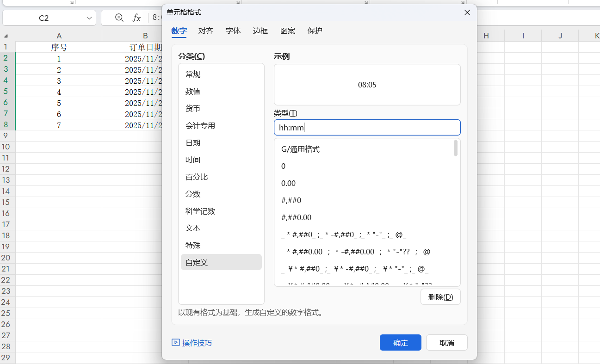Close the 单元格格式 dialog with the X
600x364 pixels.
[x=467, y=12]
